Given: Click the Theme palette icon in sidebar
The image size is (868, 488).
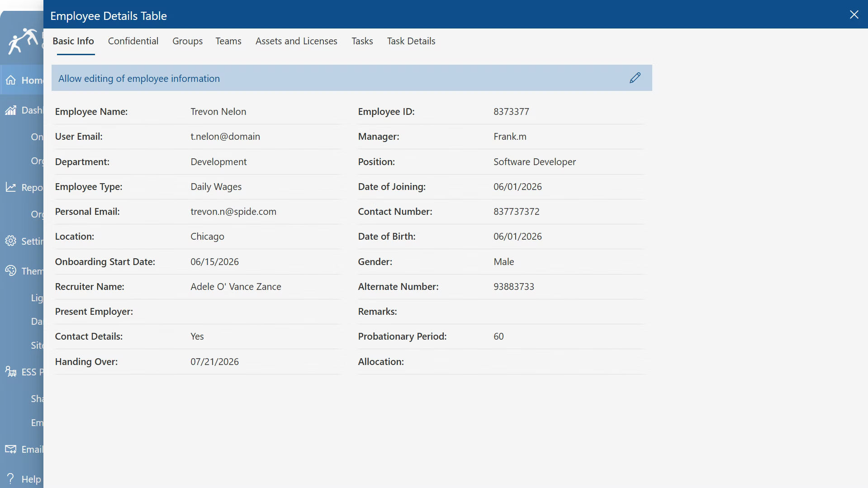Looking at the screenshot, I should pyautogui.click(x=11, y=270).
